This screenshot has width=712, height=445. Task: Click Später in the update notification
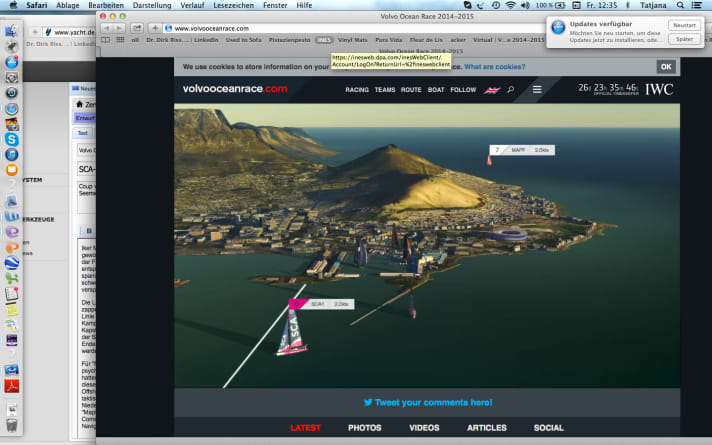click(684, 39)
